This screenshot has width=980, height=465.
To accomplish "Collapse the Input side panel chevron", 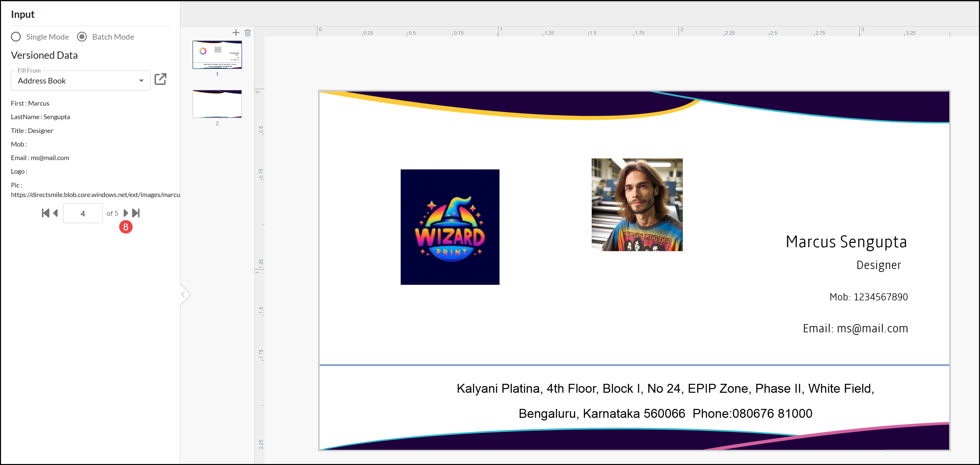I will click(183, 295).
